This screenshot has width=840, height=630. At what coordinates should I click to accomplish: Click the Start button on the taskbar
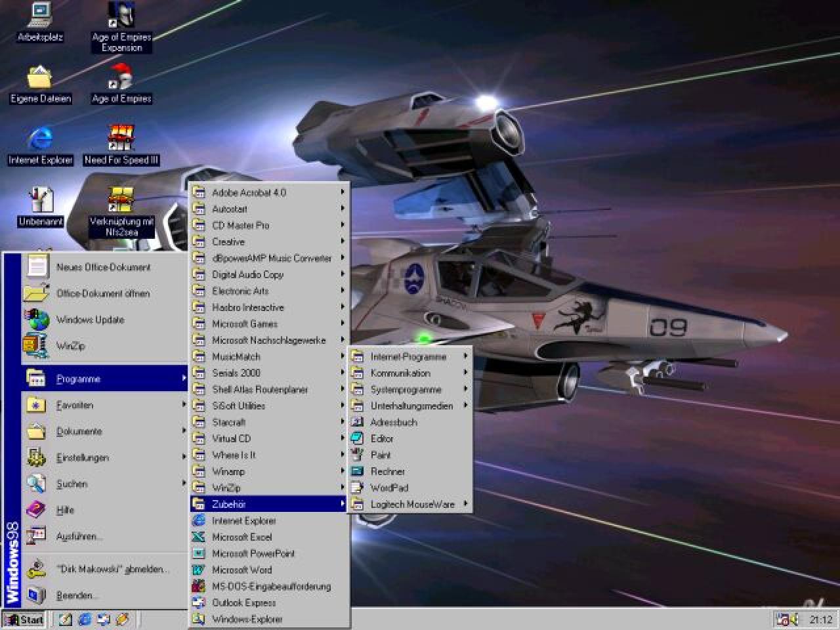(x=24, y=619)
